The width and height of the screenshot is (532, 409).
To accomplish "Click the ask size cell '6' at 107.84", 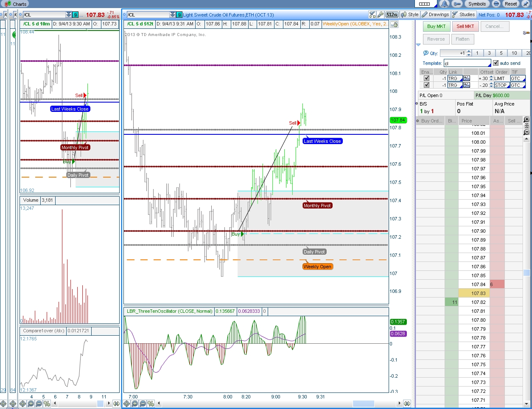I will pos(497,284).
